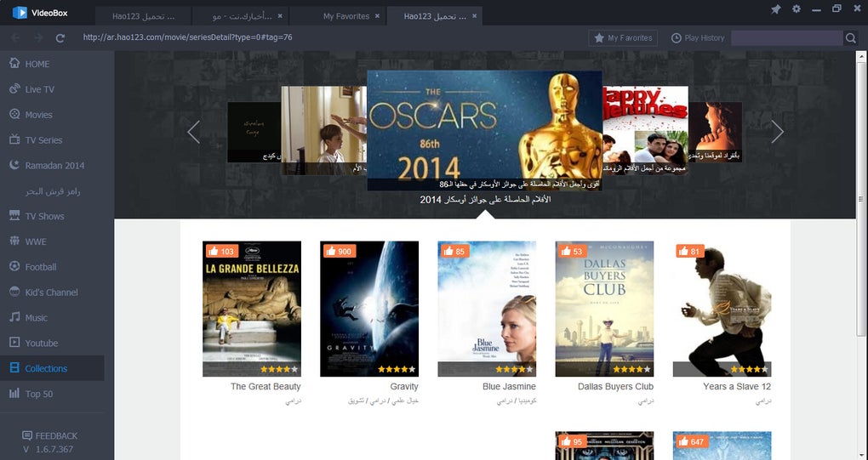Go back with the back arrow
Viewport: 868px width, 460px height.
[x=15, y=37]
